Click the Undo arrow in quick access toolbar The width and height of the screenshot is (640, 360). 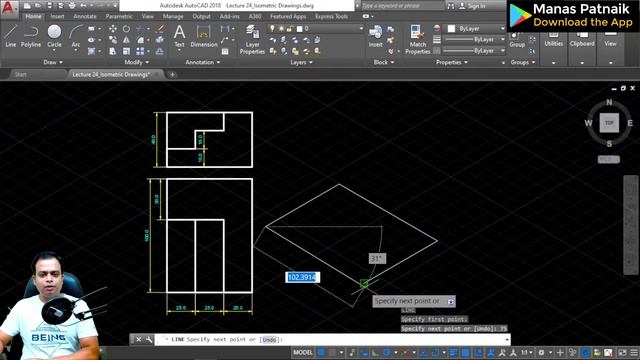(x=83, y=6)
